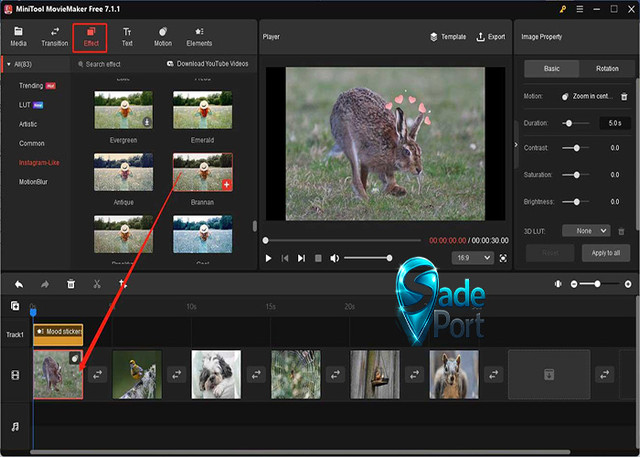Click Apply to all button
This screenshot has height=457, width=640.
606,253
